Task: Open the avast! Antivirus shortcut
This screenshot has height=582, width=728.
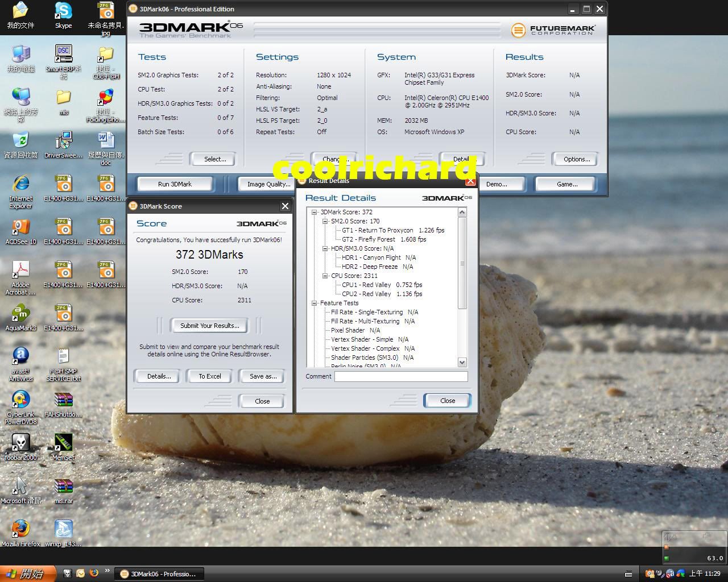Action: pyautogui.click(x=20, y=364)
